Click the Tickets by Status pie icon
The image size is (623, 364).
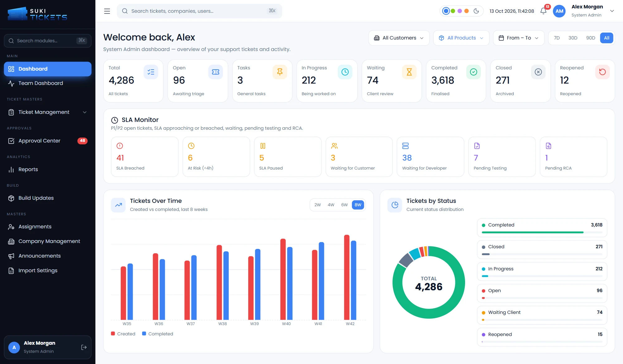[395, 205]
